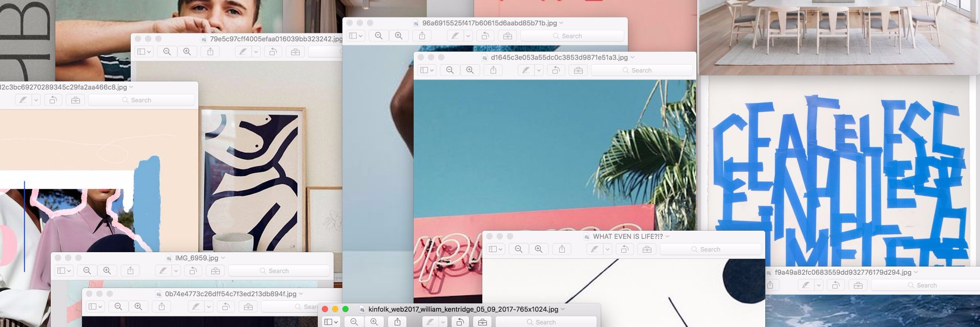Click the Search field in the WHAT EVEN IS LIFE window

point(710,249)
